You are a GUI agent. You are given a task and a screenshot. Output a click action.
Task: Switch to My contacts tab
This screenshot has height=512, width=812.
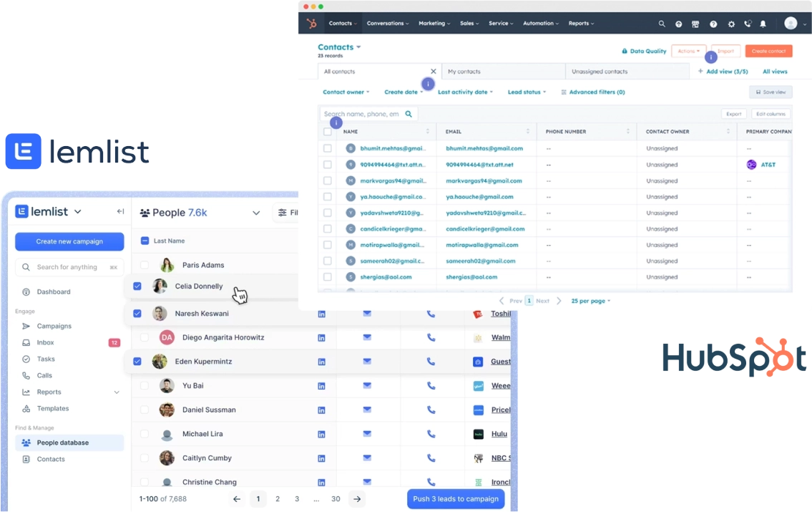click(x=504, y=72)
